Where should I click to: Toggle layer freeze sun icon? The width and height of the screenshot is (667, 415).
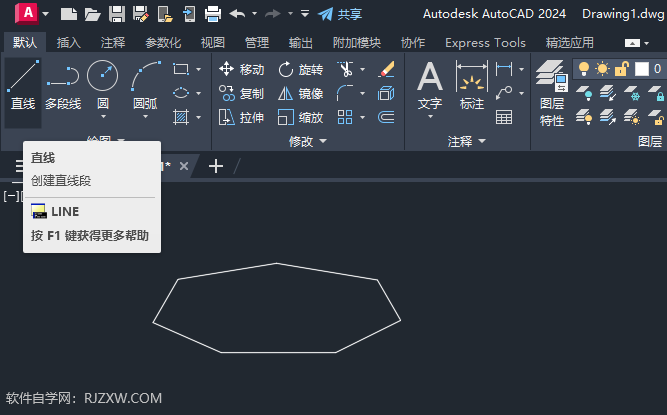coord(602,68)
